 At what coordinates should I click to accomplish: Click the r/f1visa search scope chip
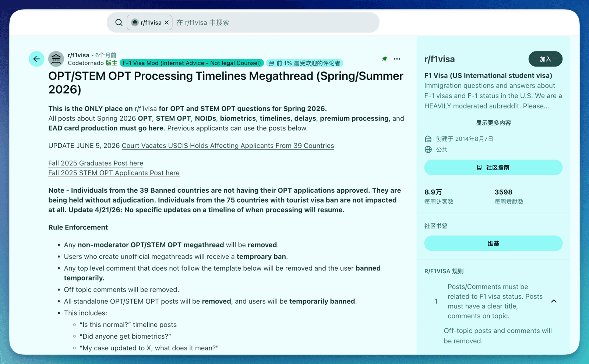point(149,22)
